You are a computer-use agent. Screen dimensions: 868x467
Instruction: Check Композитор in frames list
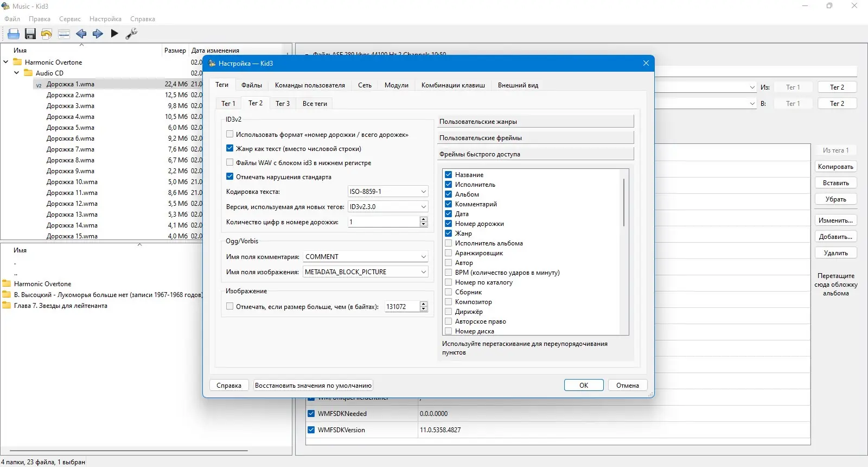[449, 302]
